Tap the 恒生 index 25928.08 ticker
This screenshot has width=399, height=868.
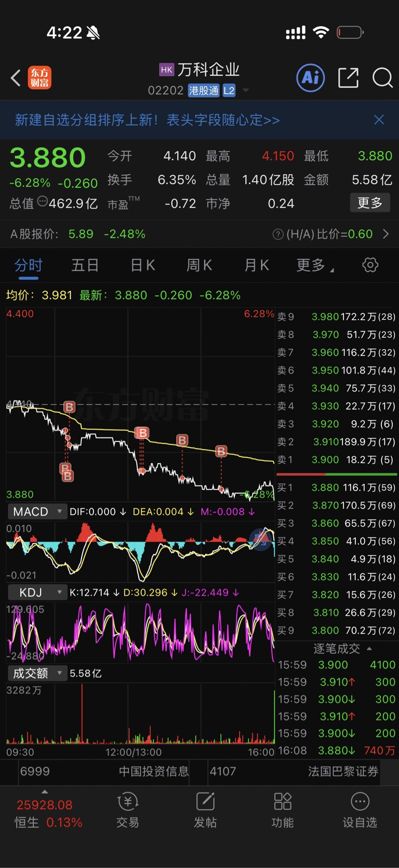[x=49, y=813]
